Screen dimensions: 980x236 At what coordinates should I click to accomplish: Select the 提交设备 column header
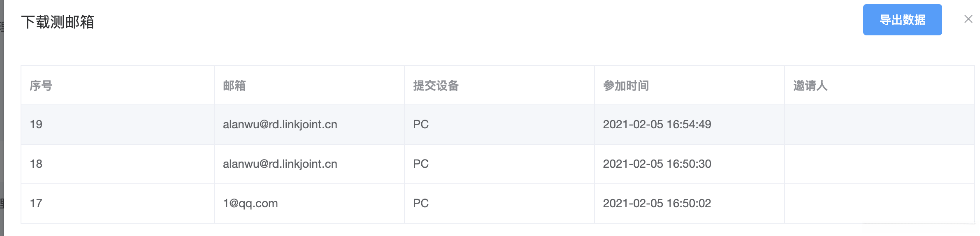436,86
